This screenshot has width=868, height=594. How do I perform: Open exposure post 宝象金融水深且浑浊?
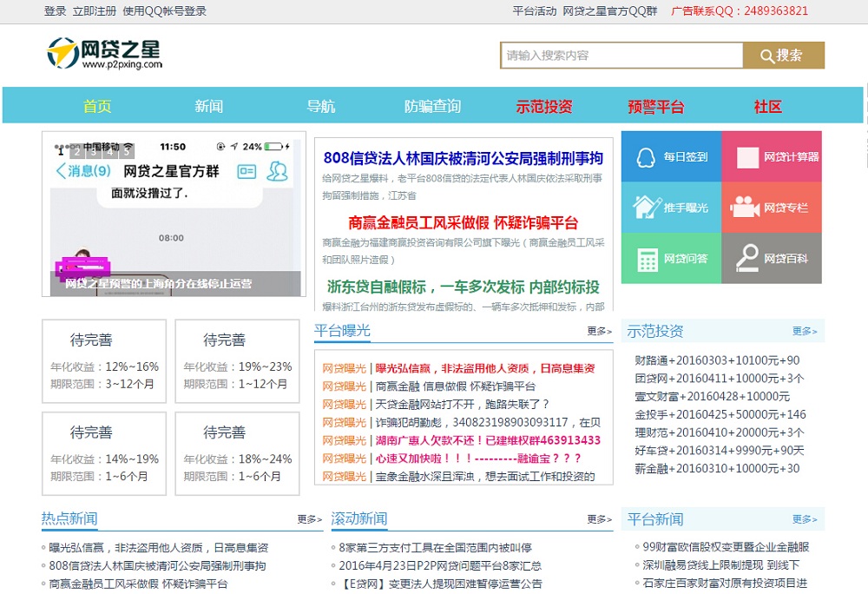485,476
